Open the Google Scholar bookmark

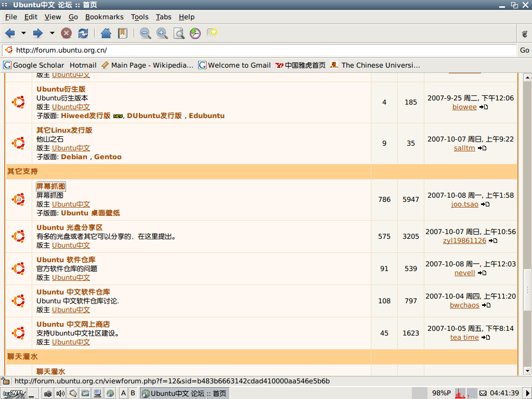34,65
